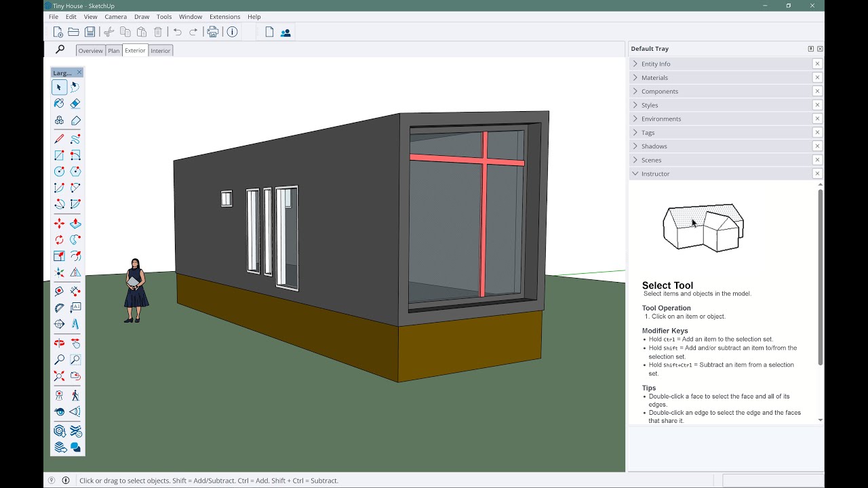Expand the Styles panel
The width and height of the screenshot is (868, 488).
tap(721, 105)
